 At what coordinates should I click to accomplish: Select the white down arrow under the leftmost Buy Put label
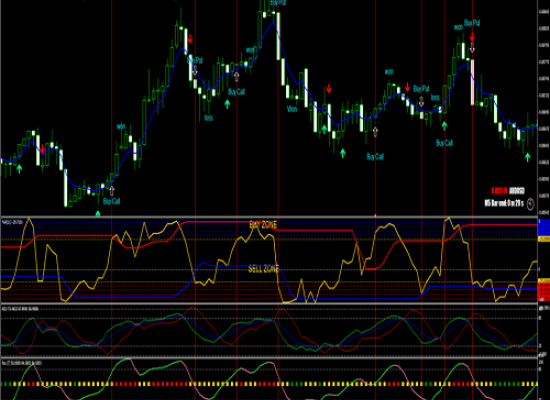[x=195, y=70]
